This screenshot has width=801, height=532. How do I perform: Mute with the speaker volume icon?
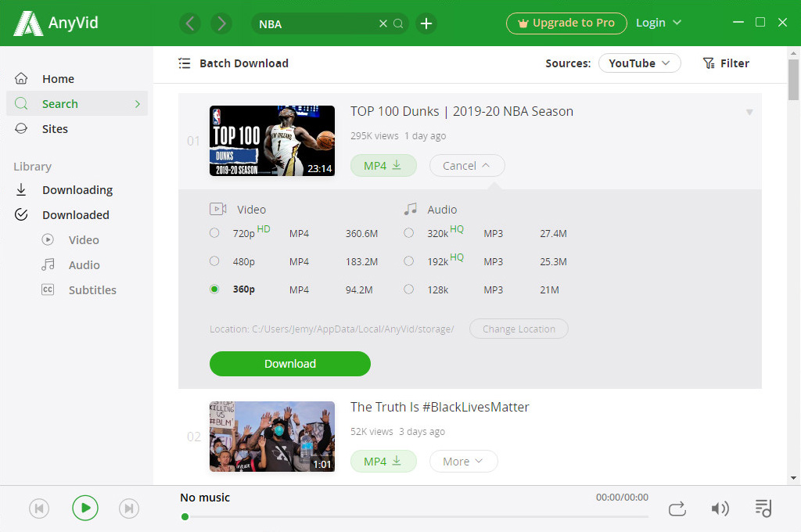720,509
